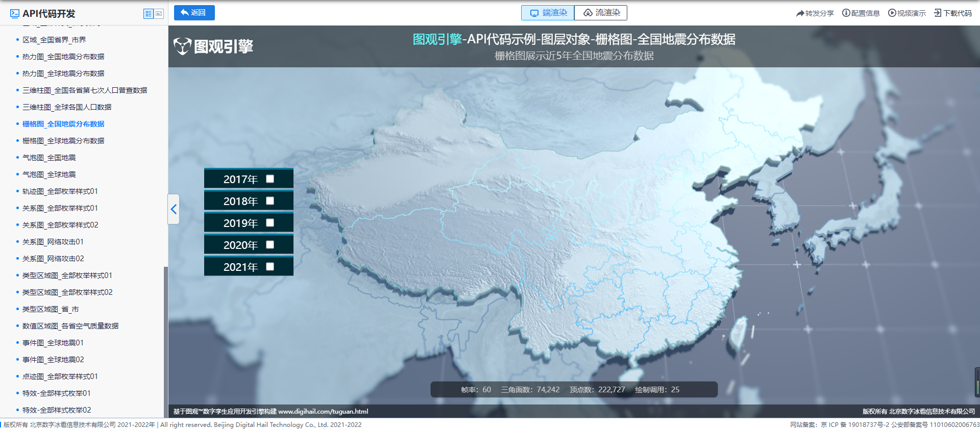Click the 帧率 60 performance stats bar

(x=574, y=390)
